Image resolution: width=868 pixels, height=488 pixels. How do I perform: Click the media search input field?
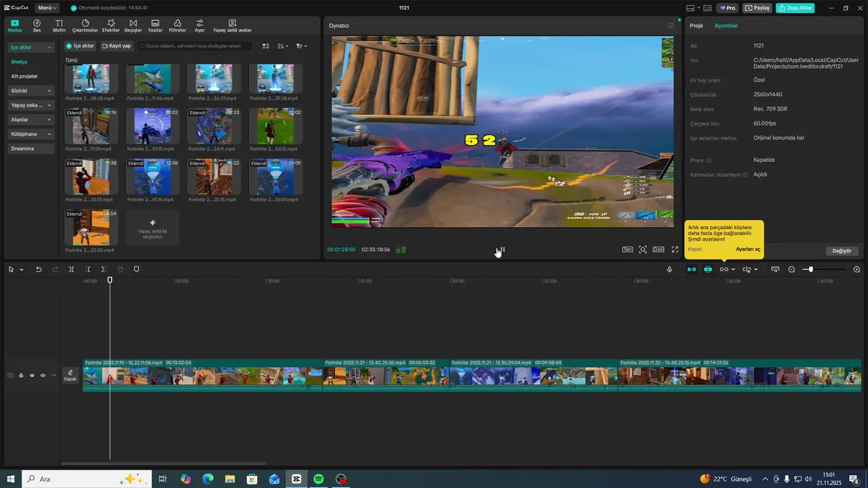(195, 46)
